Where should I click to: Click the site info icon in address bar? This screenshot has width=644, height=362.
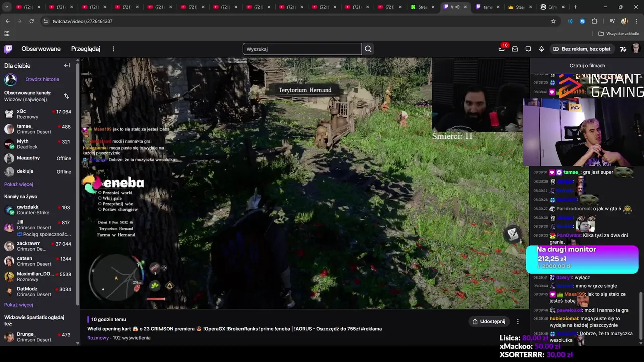[46, 21]
